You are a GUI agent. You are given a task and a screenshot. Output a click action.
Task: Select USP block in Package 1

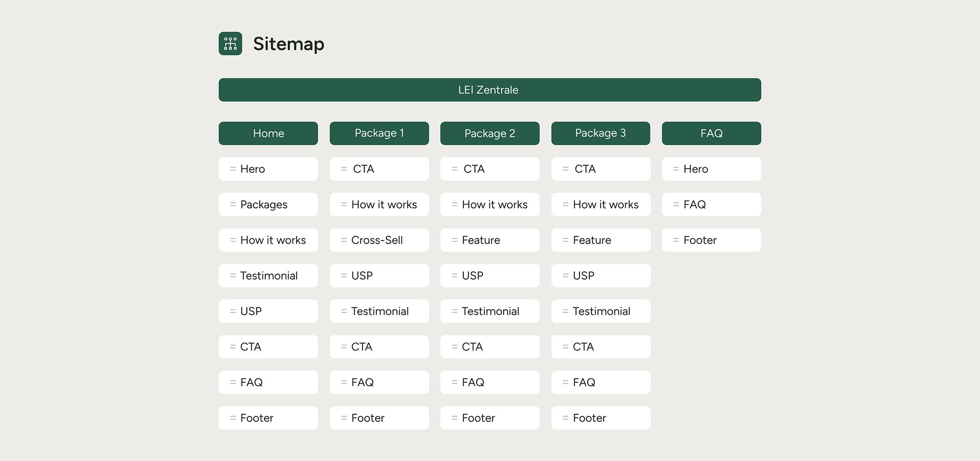(x=379, y=276)
